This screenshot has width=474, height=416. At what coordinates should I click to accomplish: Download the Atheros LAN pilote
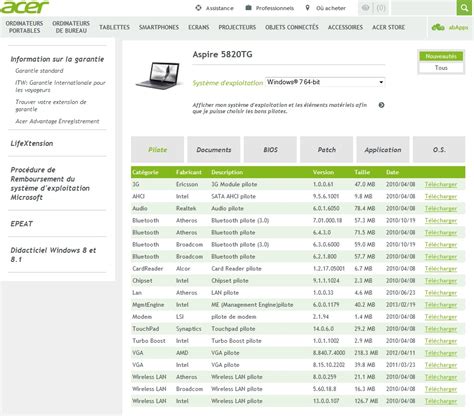point(441,293)
